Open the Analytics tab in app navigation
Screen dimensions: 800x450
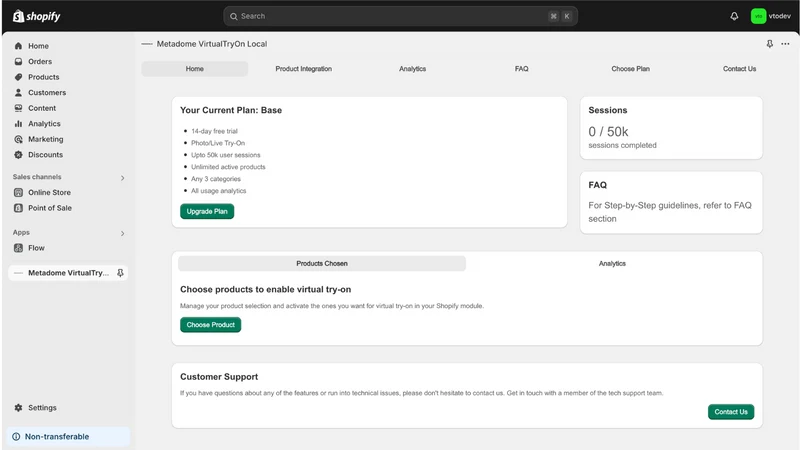click(x=412, y=69)
